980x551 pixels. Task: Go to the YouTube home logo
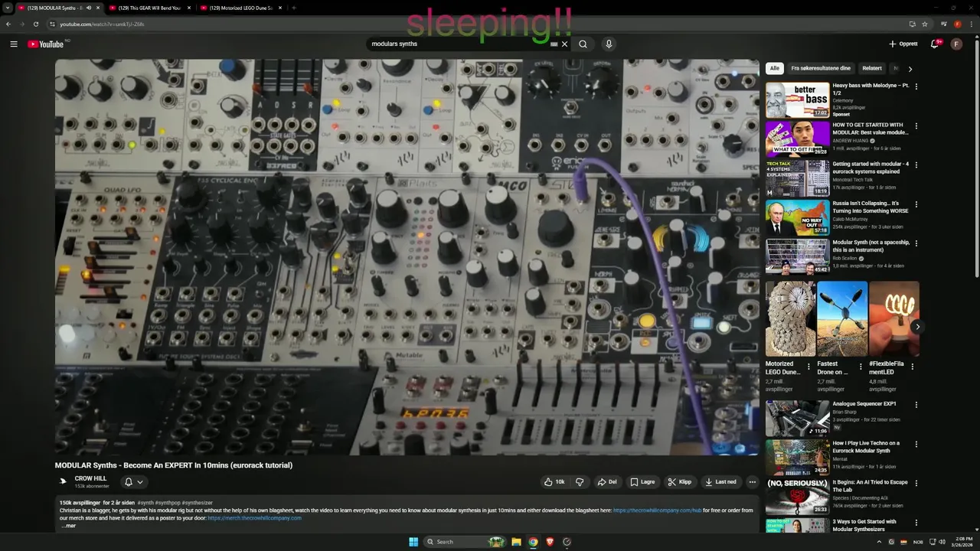tap(46, 44)
